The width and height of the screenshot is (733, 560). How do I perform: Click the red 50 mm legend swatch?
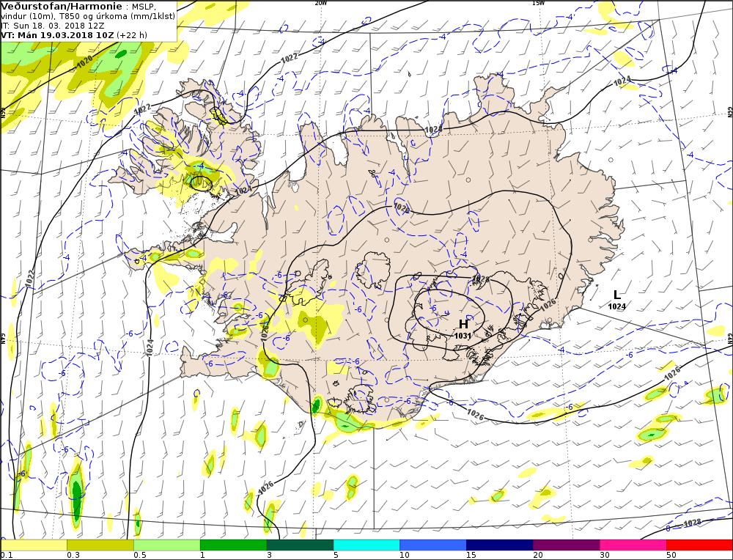699,545
